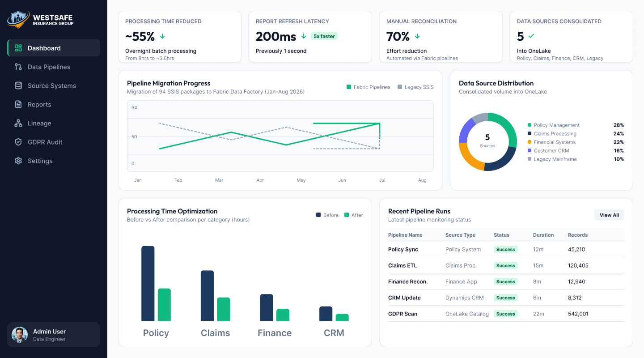
Task: Click the After legend swatch
Action: pyautogui.click(x=347, y=215)
